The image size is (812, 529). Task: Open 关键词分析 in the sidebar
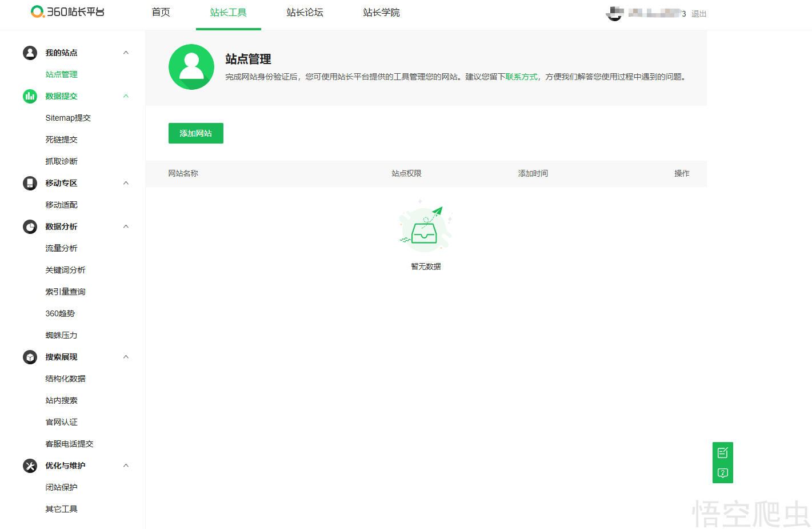click(65, 270)
